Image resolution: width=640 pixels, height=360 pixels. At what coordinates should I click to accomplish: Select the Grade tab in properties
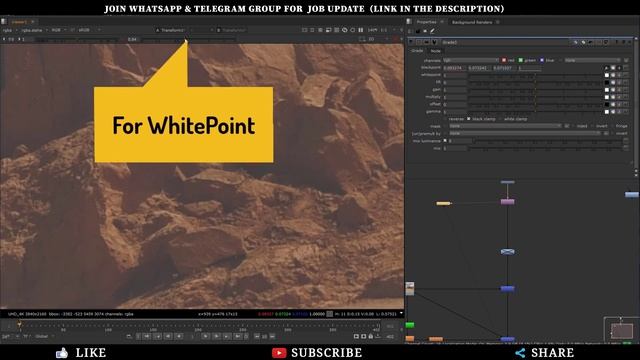[x=417, y=51]
